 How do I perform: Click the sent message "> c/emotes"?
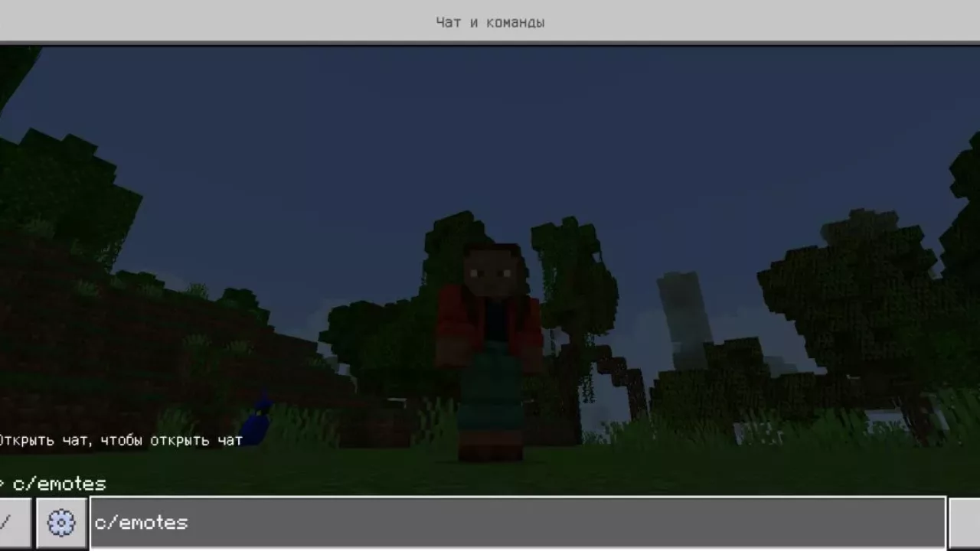tap(52, 484)
